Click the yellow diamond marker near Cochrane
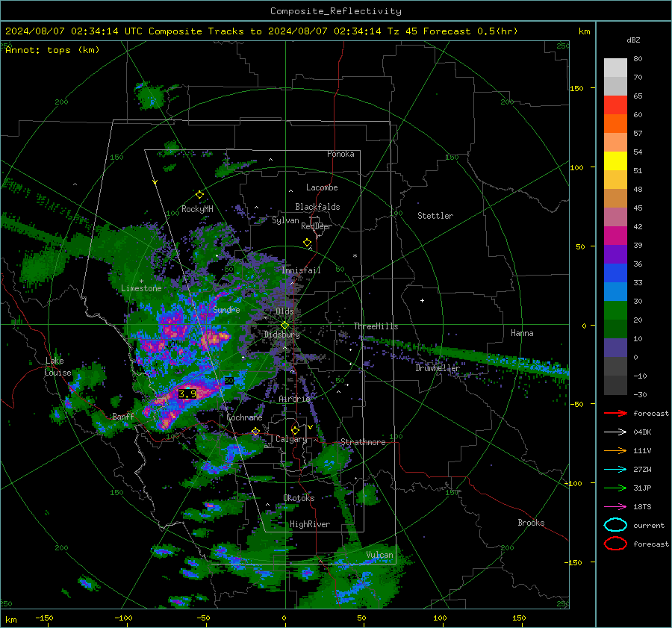The height and width of the screenshot is (628, 672). pyautogui.click(x=256, y=432)
